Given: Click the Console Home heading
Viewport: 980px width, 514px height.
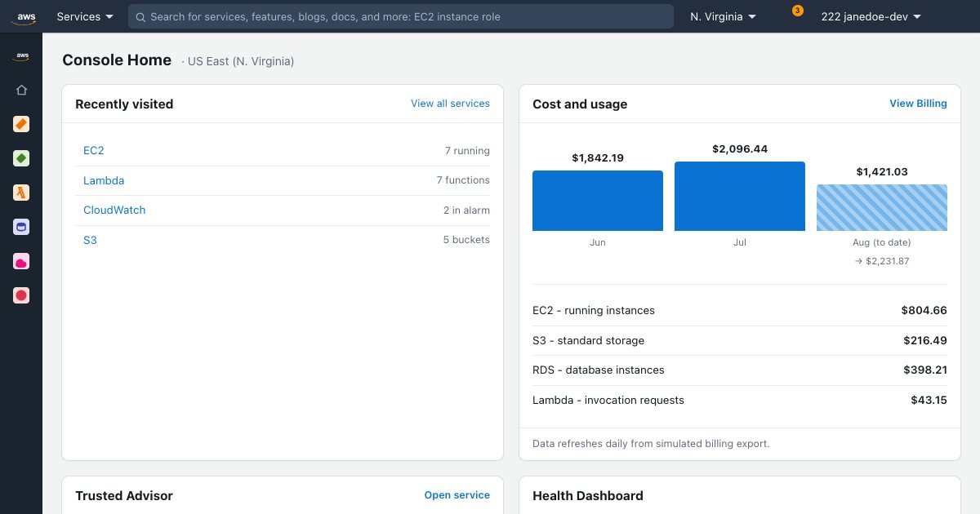Looking at the screenshot, I should click(117, 60).
